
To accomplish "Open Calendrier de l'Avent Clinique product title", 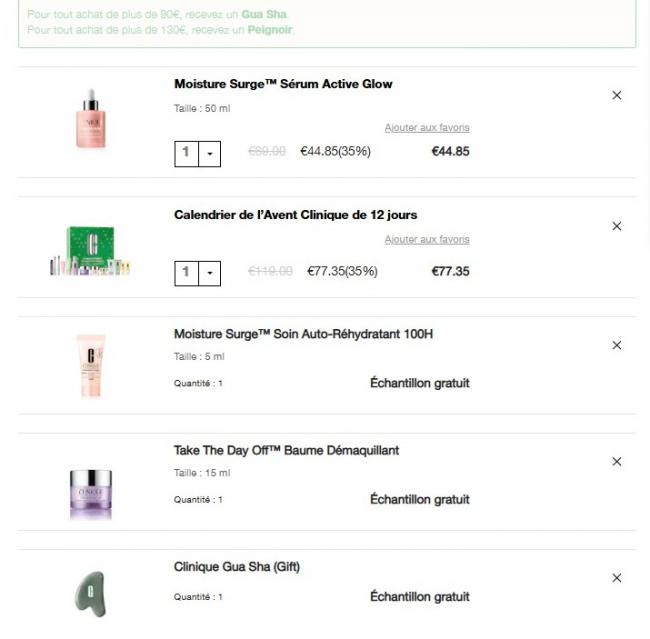I will point(295,215).
